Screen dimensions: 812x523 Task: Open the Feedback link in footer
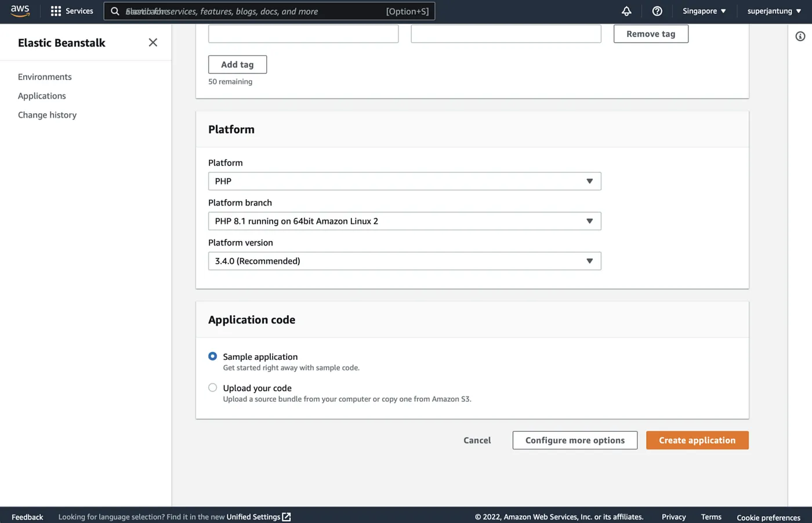(x=27, y=517)
